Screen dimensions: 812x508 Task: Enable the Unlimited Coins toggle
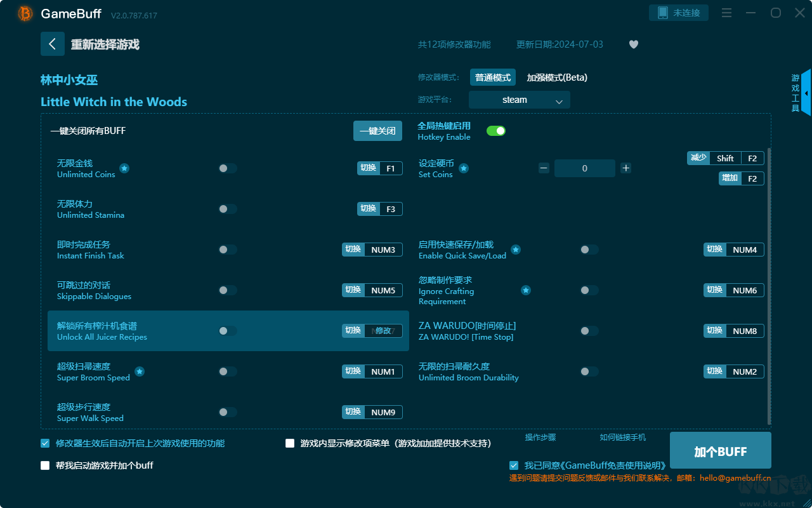(228, 168)
